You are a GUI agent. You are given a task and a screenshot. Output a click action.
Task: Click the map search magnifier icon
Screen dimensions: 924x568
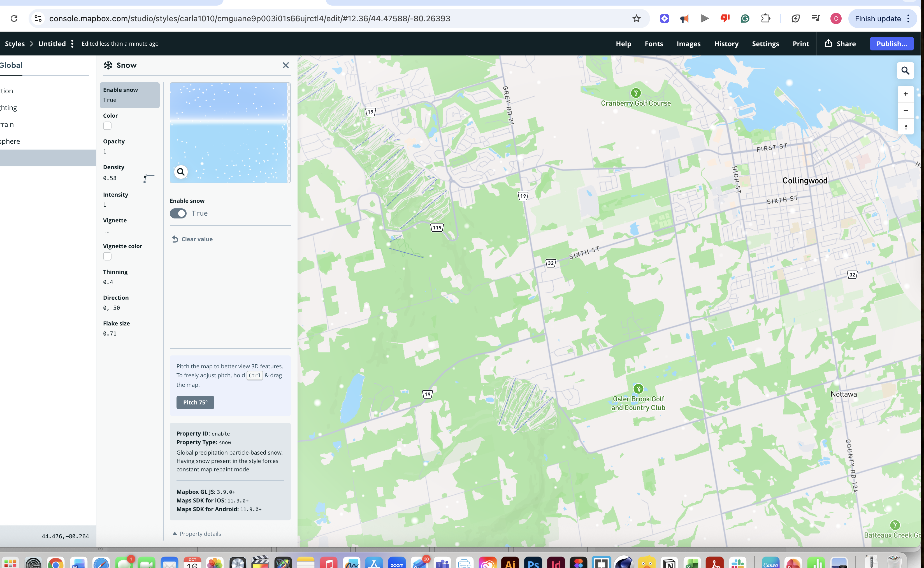(905, 71)
